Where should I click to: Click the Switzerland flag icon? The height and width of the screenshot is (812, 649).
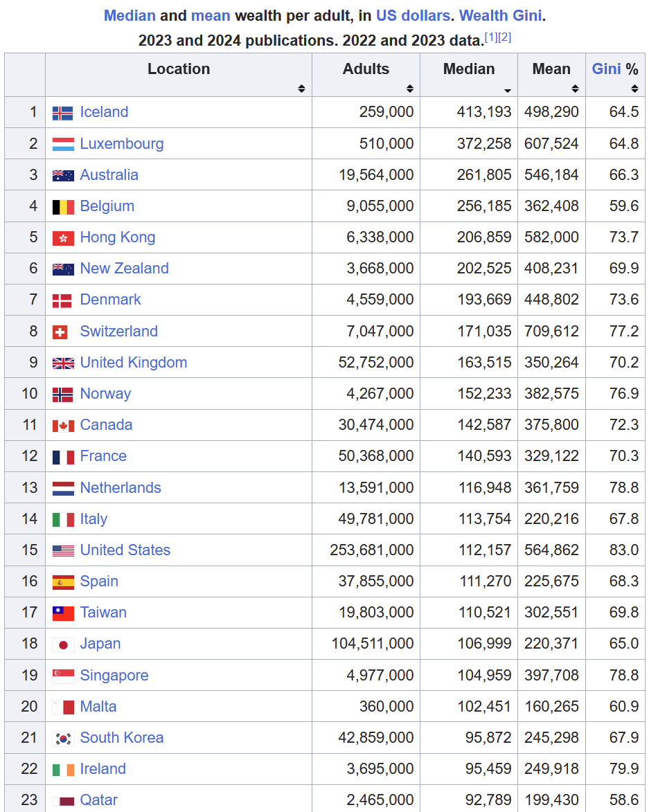[60, 332]
